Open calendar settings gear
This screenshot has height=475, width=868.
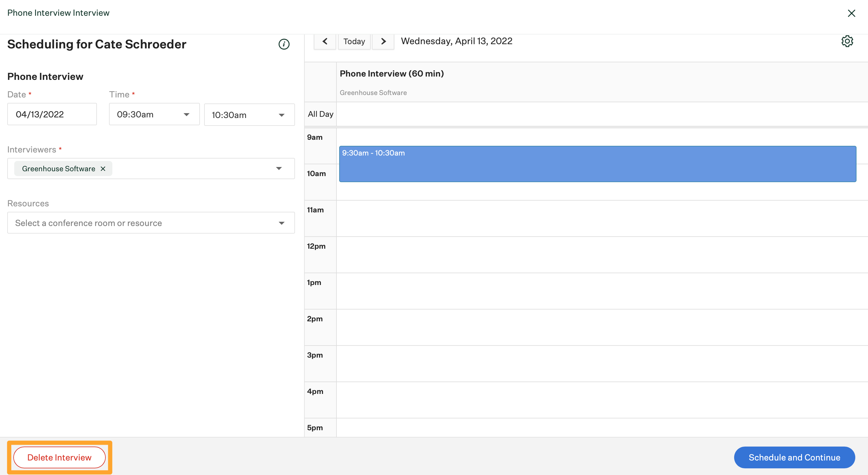click(847, 41)
